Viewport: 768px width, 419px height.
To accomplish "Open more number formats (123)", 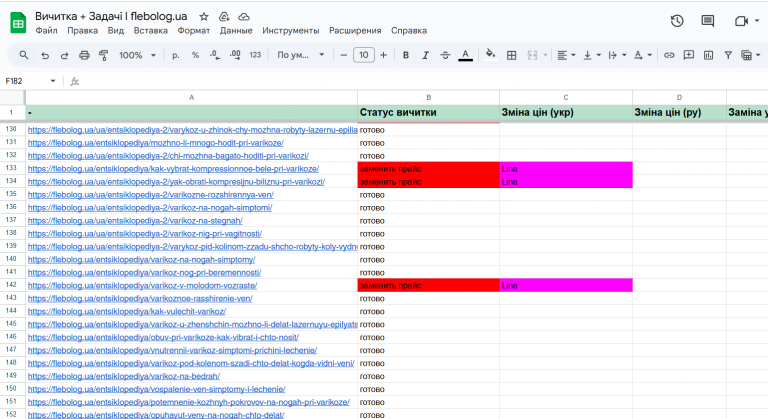I will (x=255, y=55).
